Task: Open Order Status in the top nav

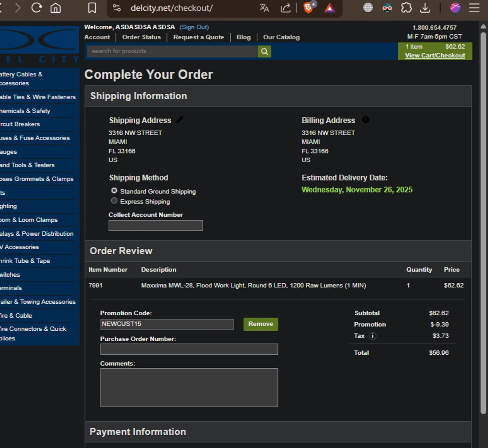Action: (142, 37)
